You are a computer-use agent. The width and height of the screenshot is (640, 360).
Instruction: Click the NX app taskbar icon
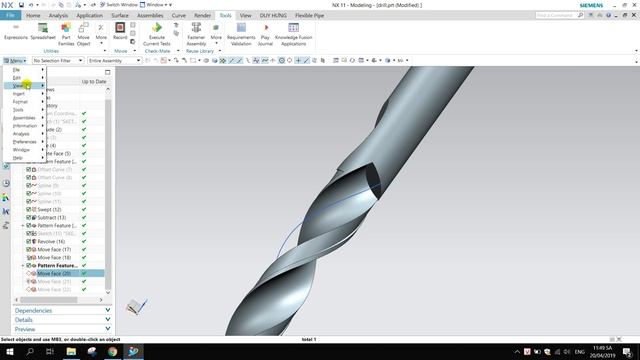[x=133, y=351]
